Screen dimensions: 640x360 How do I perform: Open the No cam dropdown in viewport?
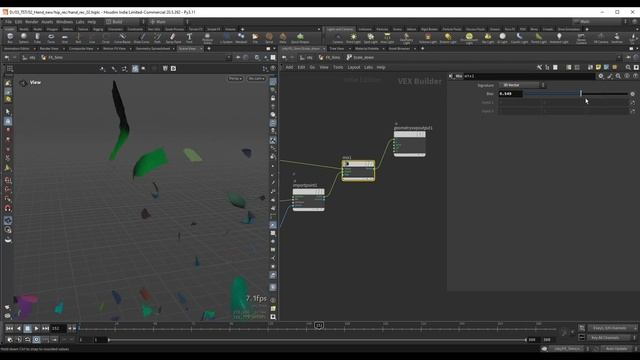pos(256,78)
